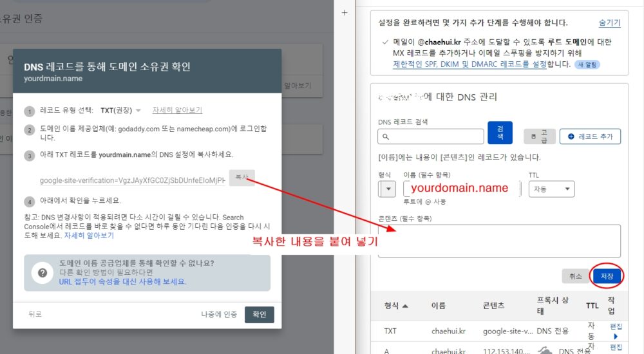The image size is (644, 354).
Task: Sort the table by the 형식 column
Action: (396, 306)
